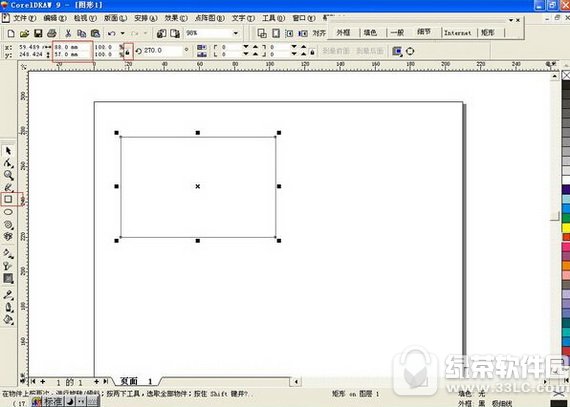Print the document

coord(52,33)
